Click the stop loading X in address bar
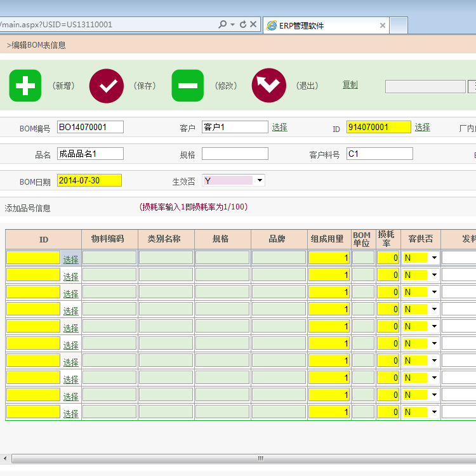The image size is (476, 476). (253, 24)
